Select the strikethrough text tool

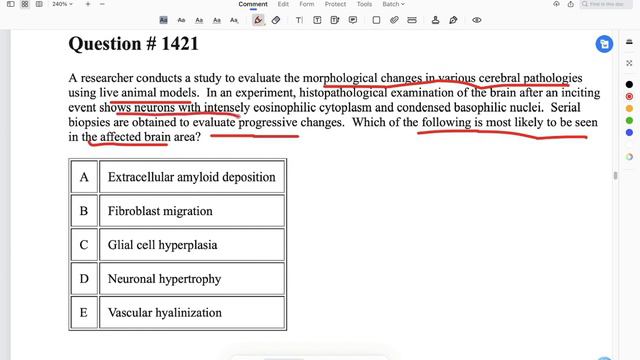point(181,20)
